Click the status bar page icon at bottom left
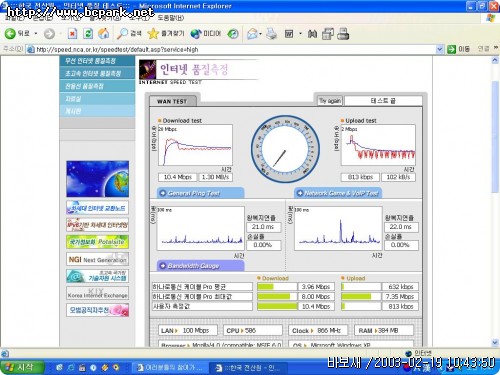This screenshot has width=500, height=375. coord(5,353)
